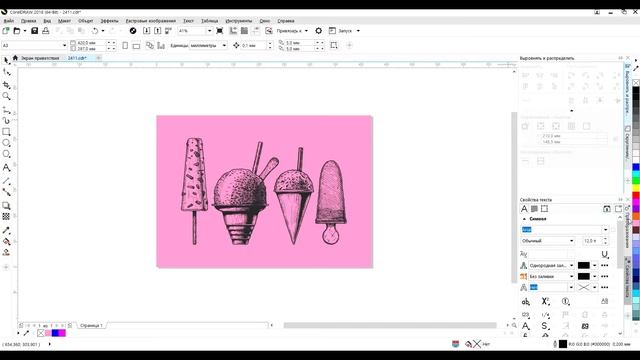Select the Shape edit tool
640x360 pixels.
point(6,72)
